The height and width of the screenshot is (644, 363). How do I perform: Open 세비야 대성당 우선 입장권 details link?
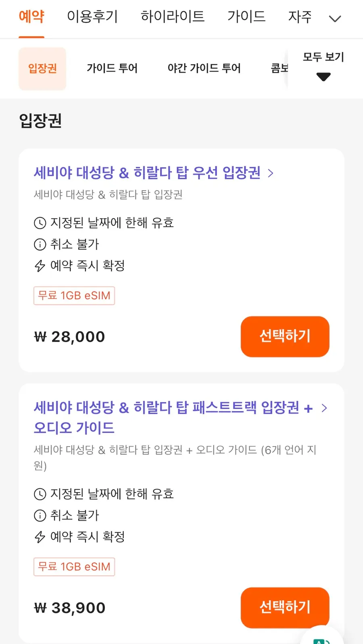pyautogui.click(x=147, y=173)
